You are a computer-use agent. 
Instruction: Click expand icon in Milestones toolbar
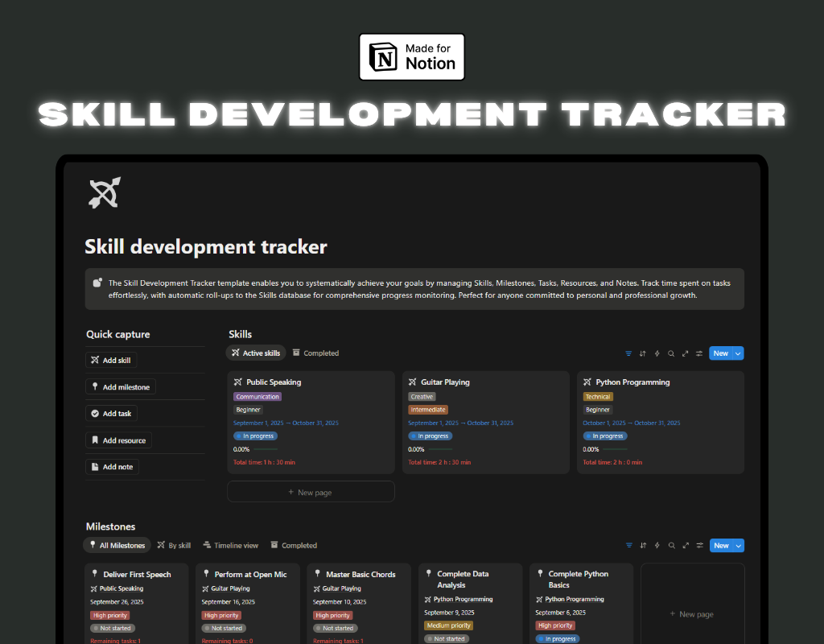click(686, 546)
